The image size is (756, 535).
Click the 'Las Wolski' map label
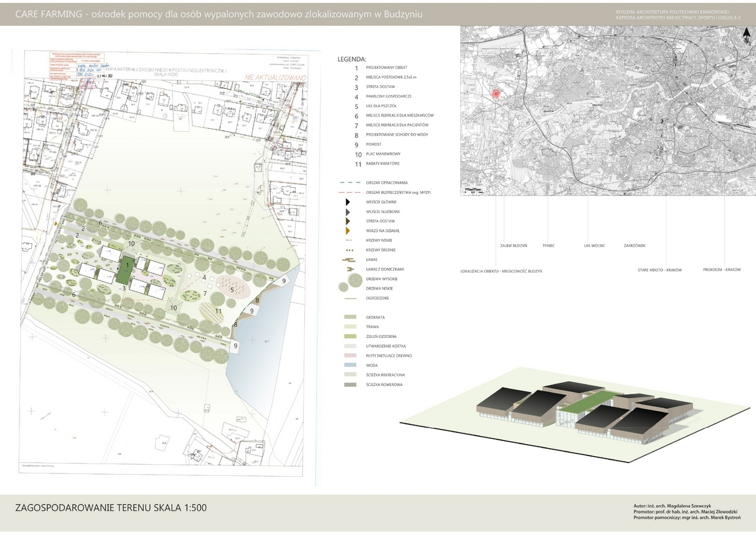[x=594, y=246]
